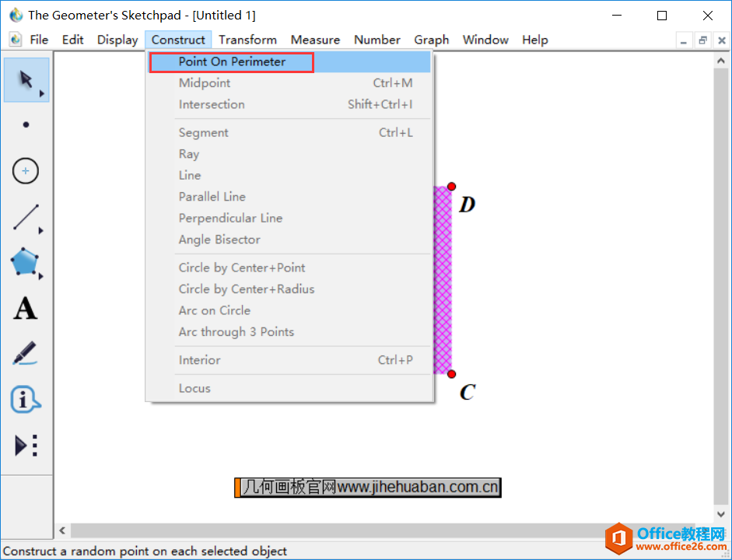Click the document icon beside File menu
The height and width of the screenshot is (560, 732).
click(x=16, y=40)
